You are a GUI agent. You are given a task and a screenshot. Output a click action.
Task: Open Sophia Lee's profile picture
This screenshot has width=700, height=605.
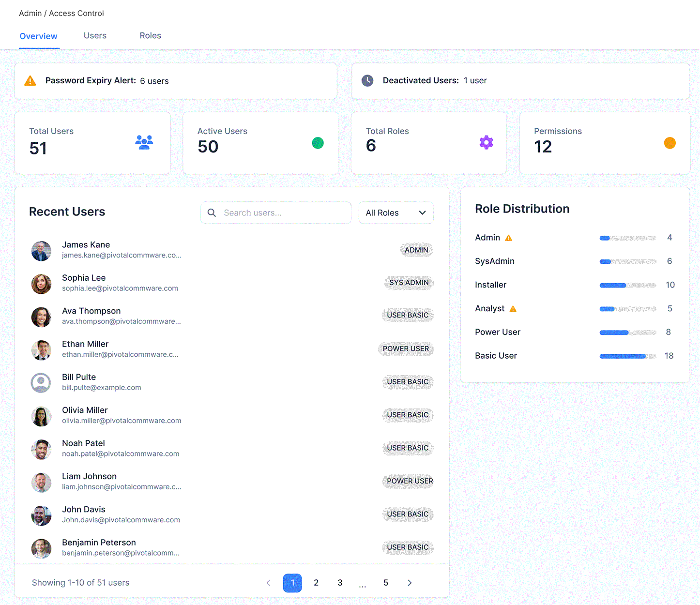(41, 284)
